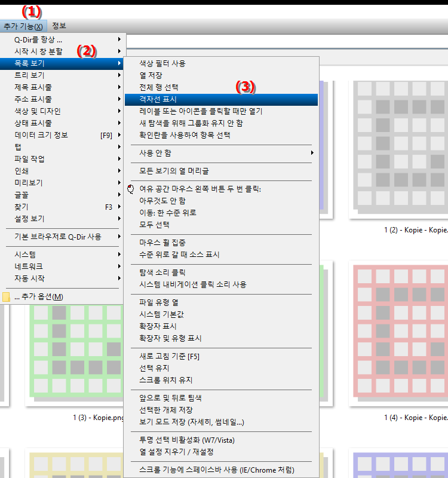Click the ... 추가 옵션(M) entry
Viewport: 448px width, 478px height.
point(63,296)
